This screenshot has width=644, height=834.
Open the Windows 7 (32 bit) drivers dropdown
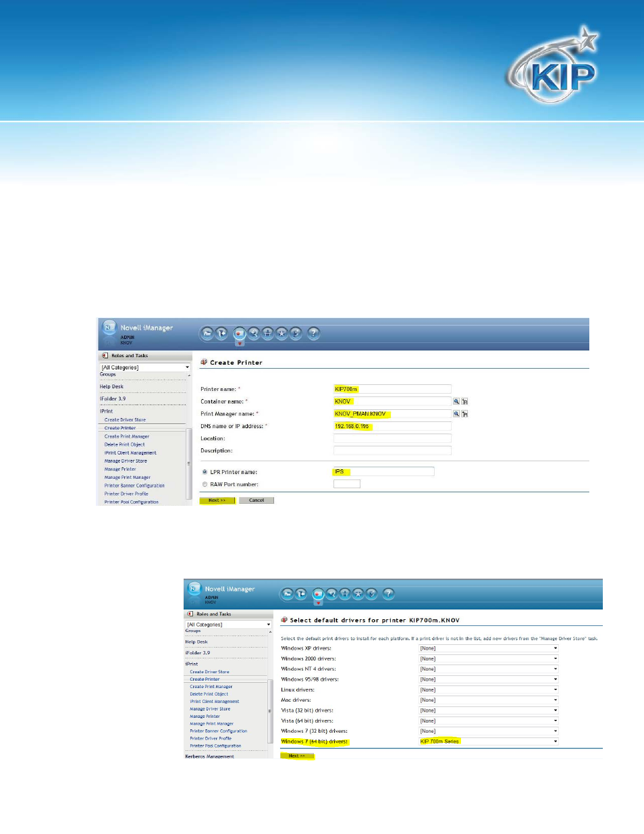click(x=489, y=731)
